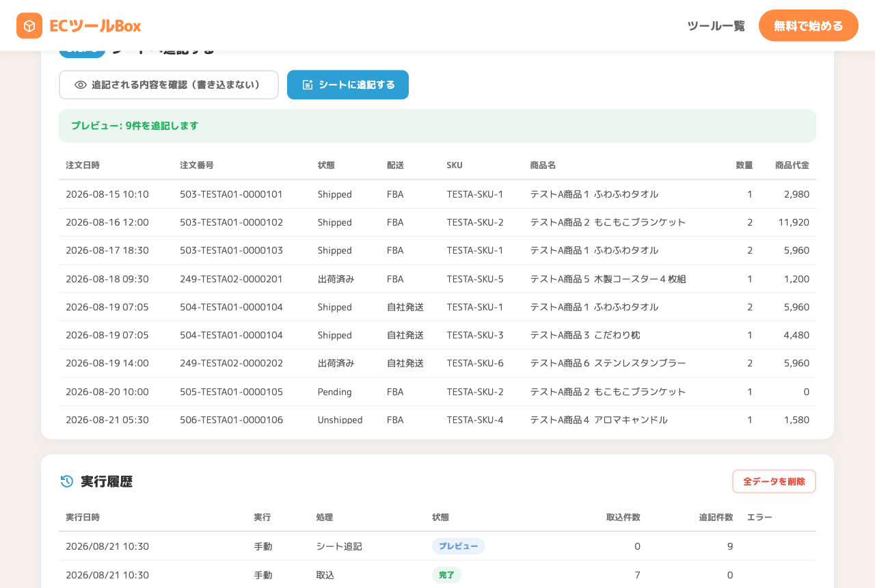Click the TESTA-SKU-3 cell
The width and height of the screenshot is (875, 588).
475,335
